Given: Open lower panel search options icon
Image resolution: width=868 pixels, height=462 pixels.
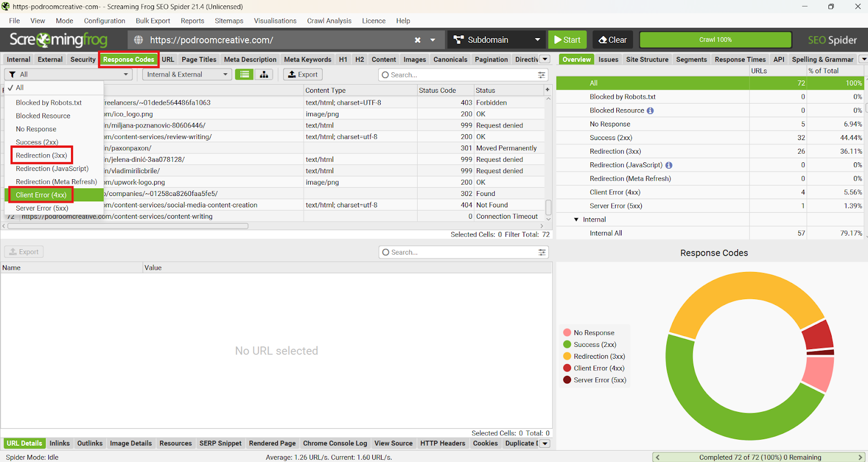Looking at the screenshot, I should click(542, 252).
